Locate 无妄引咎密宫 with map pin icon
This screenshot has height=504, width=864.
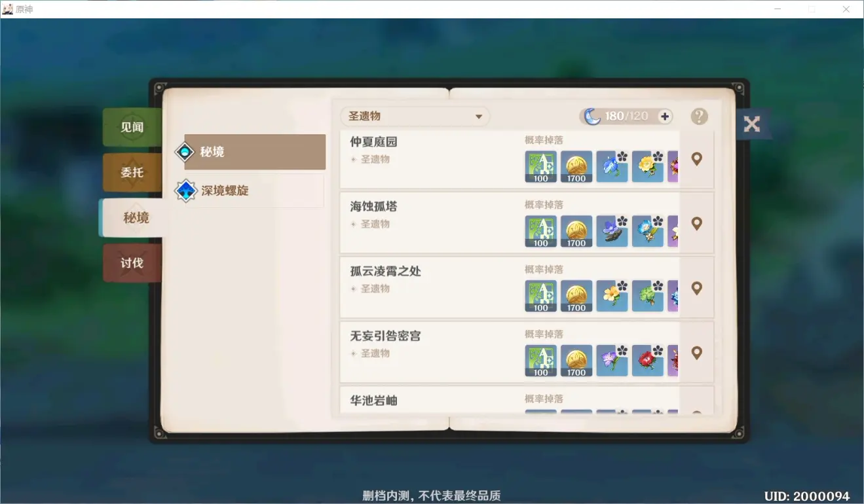pyautogui.click(x=696, y=353)
